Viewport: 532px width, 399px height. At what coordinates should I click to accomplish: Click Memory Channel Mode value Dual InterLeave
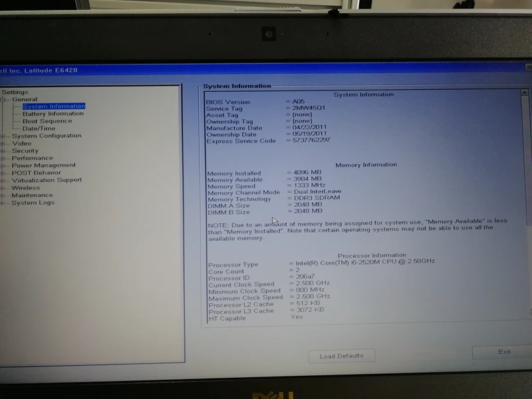pos(318,192)
